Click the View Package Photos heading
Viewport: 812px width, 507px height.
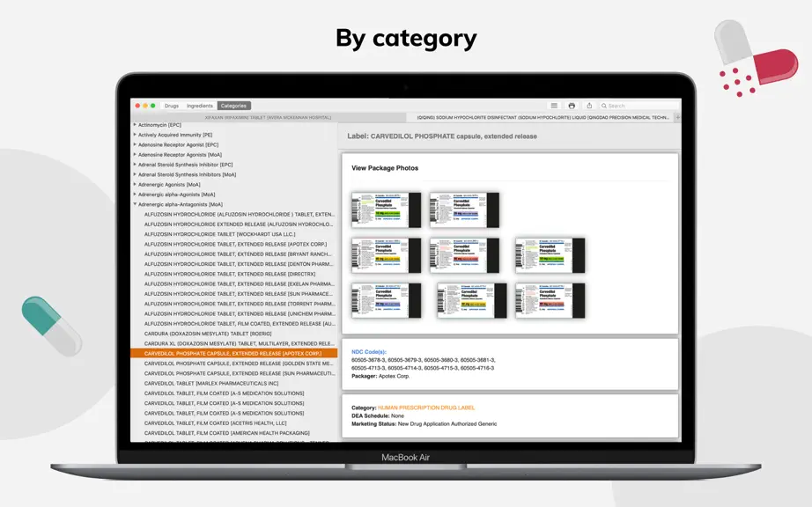point(385,168)
